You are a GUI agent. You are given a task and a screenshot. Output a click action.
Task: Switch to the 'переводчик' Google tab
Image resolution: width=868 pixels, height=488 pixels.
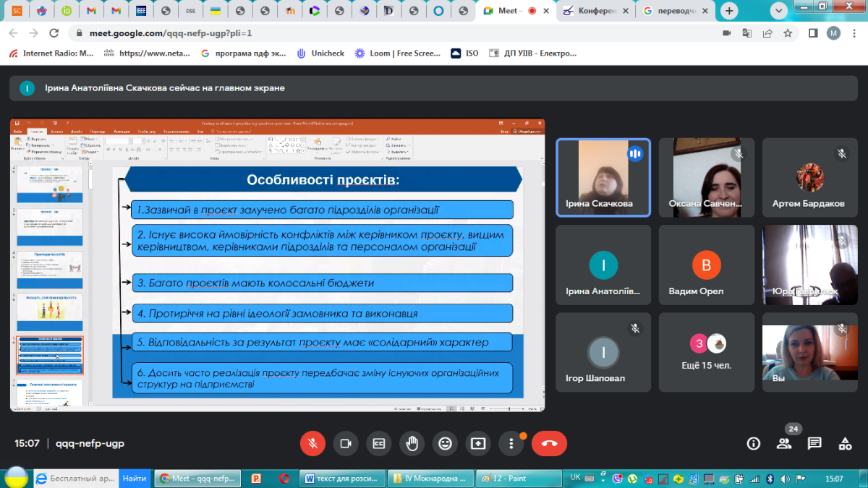(x=676, y=11)
